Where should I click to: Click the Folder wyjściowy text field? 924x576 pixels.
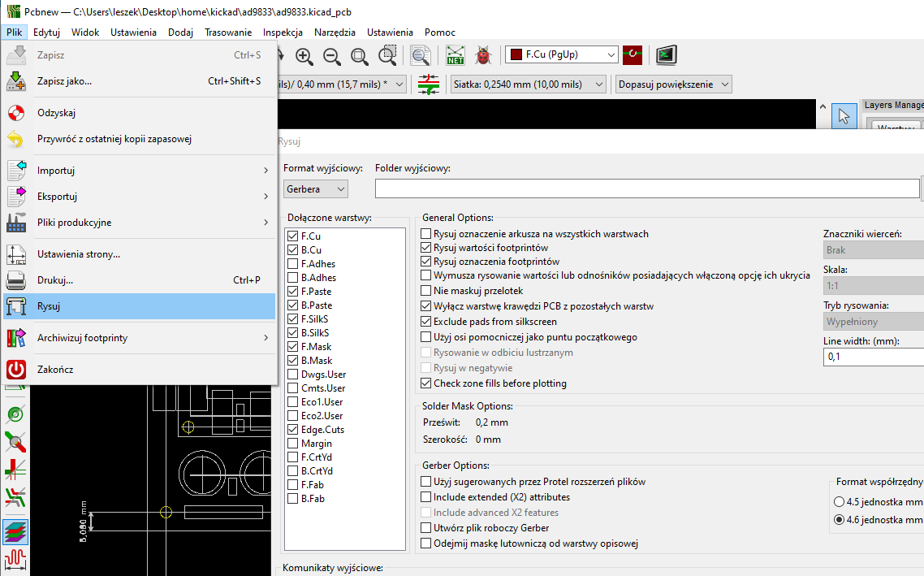(646, 189)
